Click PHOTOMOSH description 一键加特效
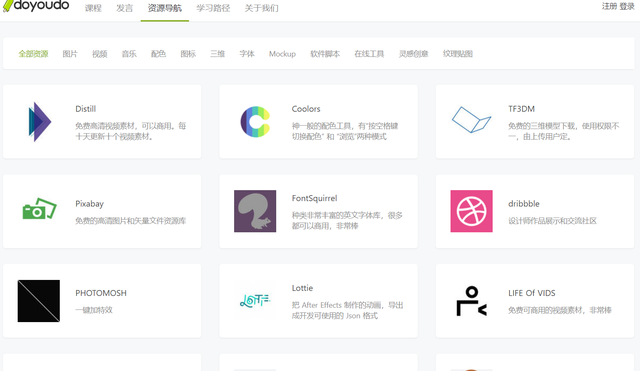Image resolution: width=640 pixels, height=371 pixels. pyautogui.click(x=94, y=310)
